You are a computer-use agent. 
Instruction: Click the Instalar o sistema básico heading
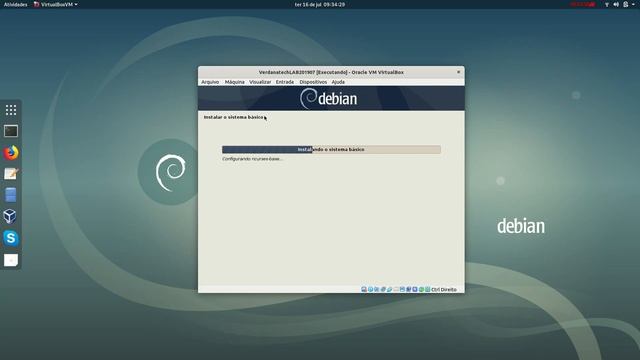click(x=233, y=117)
